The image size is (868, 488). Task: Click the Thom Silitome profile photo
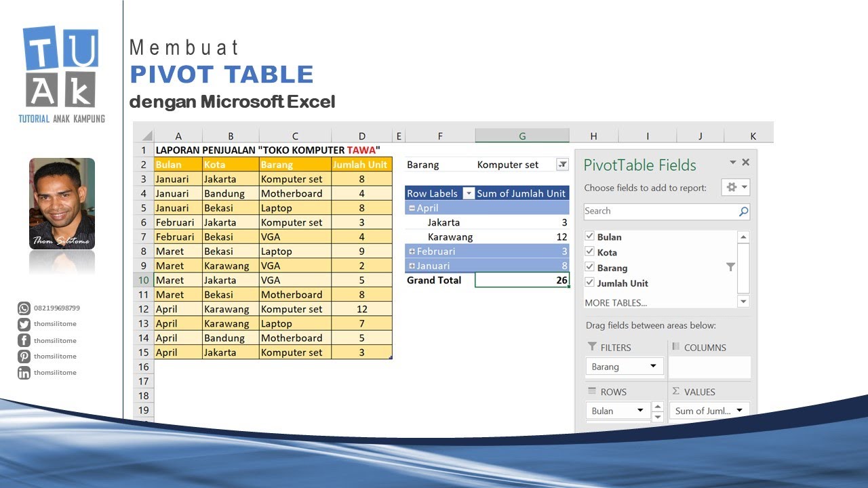62,204
